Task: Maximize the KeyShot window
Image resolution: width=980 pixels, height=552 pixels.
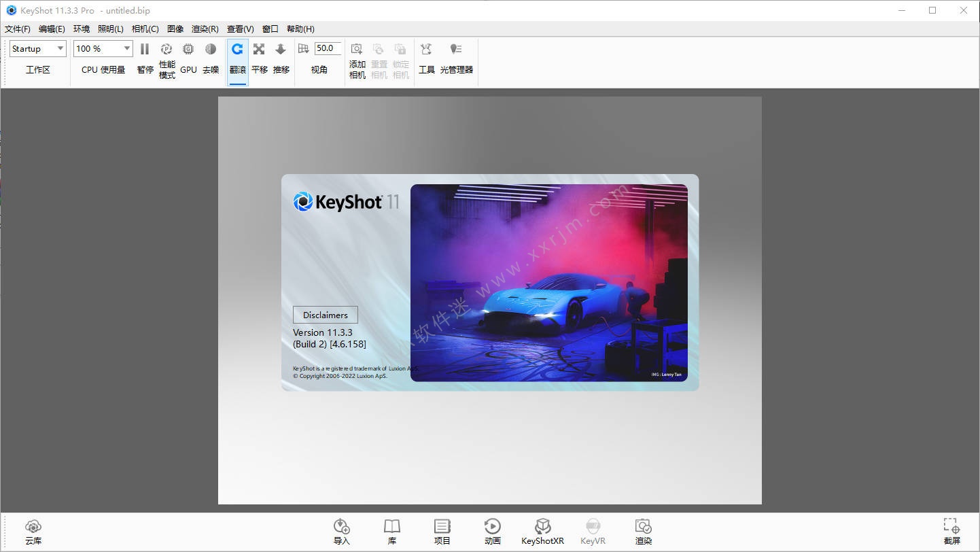Action: [932, 10]
